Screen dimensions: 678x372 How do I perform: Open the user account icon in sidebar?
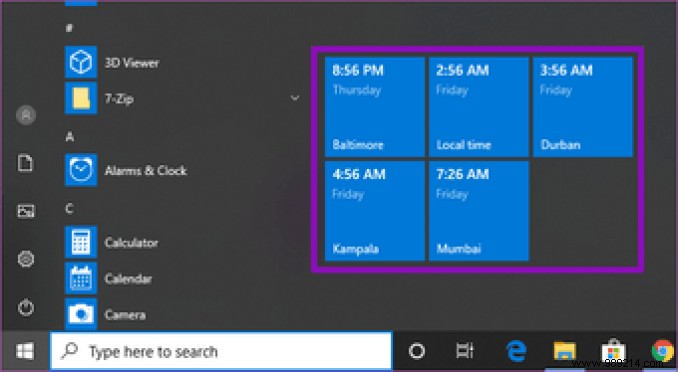click(26, 115)
